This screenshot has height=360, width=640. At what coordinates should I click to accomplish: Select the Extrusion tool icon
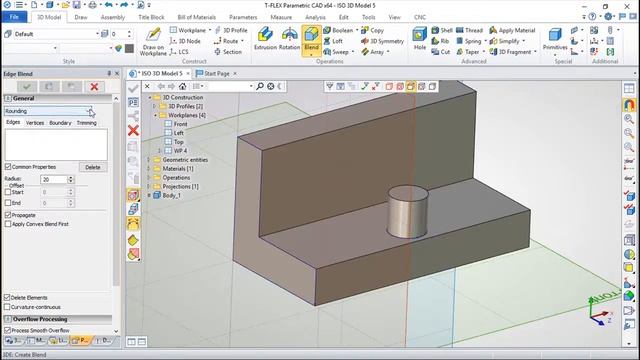pos(265,35)
